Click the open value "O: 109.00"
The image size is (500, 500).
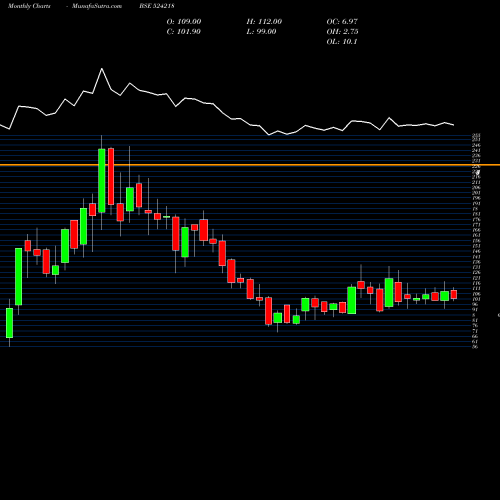[184, 21]
